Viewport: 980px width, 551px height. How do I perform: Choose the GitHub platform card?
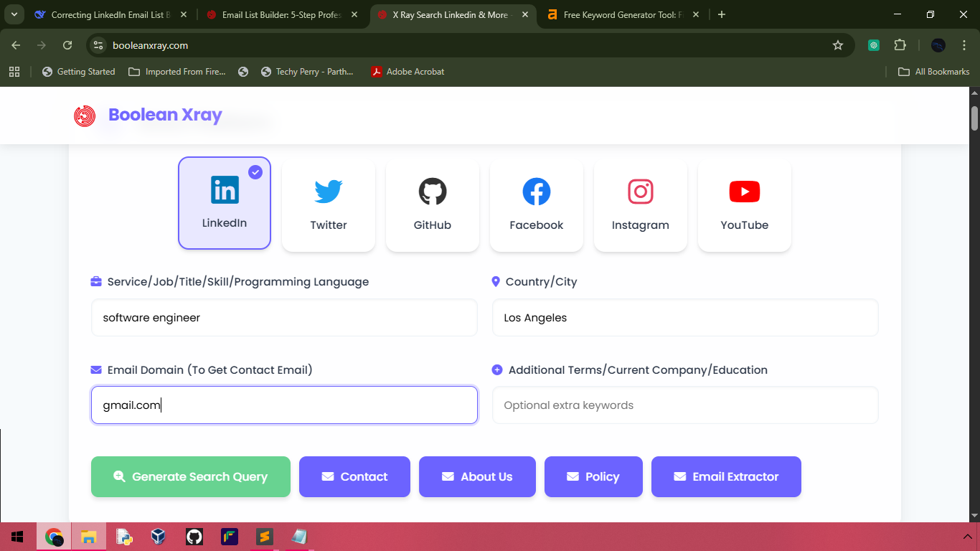point(433,205)
